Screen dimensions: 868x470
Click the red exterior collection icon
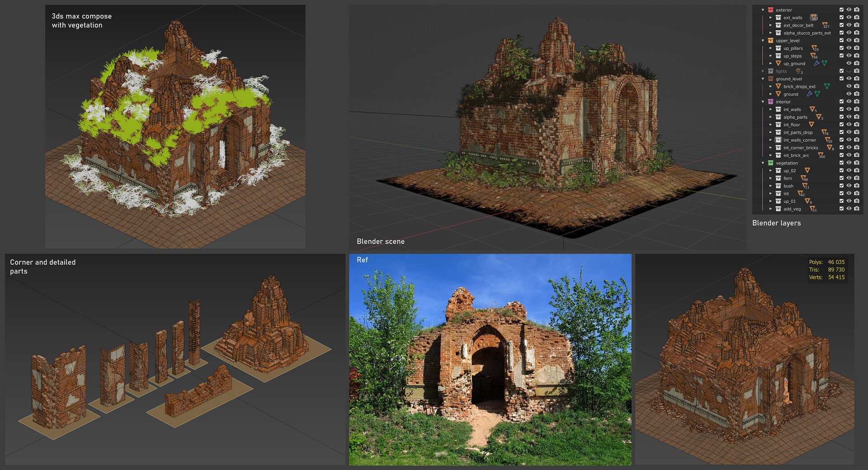(771, 10)
